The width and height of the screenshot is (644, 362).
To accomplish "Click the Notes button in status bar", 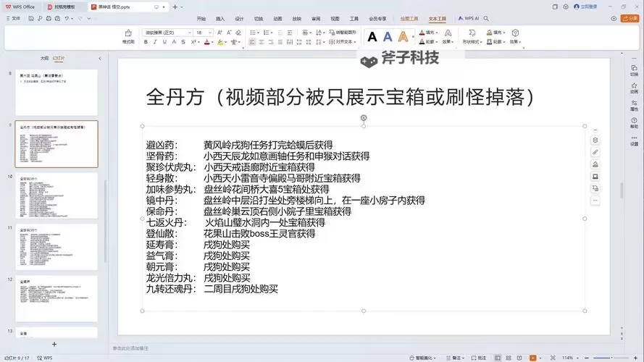I will [x=455, y=358].
